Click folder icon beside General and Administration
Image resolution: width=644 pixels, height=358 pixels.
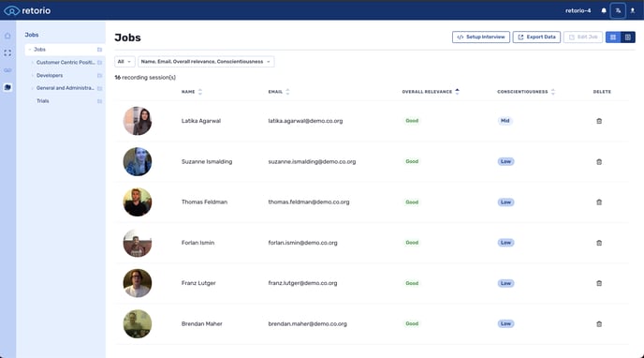(x=99, y=88)
